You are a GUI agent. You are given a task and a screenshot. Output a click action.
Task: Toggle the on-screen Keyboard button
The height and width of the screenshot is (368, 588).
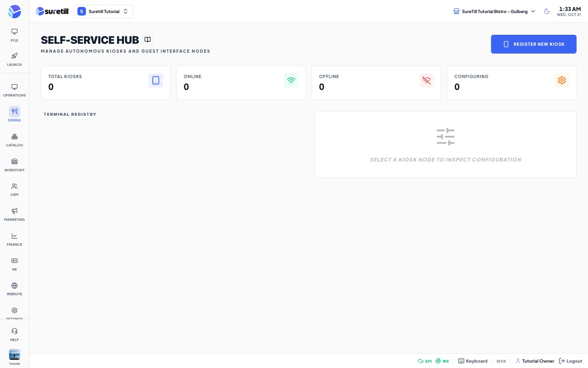[473, 361]
